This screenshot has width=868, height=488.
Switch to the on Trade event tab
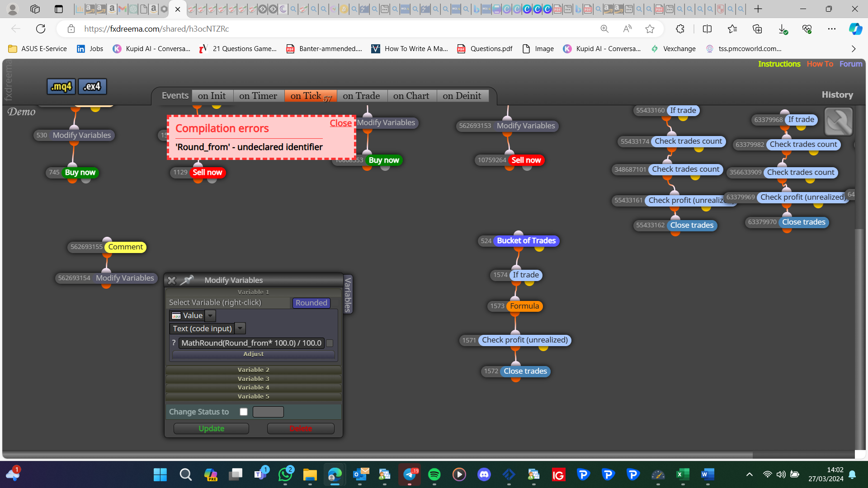pyautogui.click(x=361, y=96)
